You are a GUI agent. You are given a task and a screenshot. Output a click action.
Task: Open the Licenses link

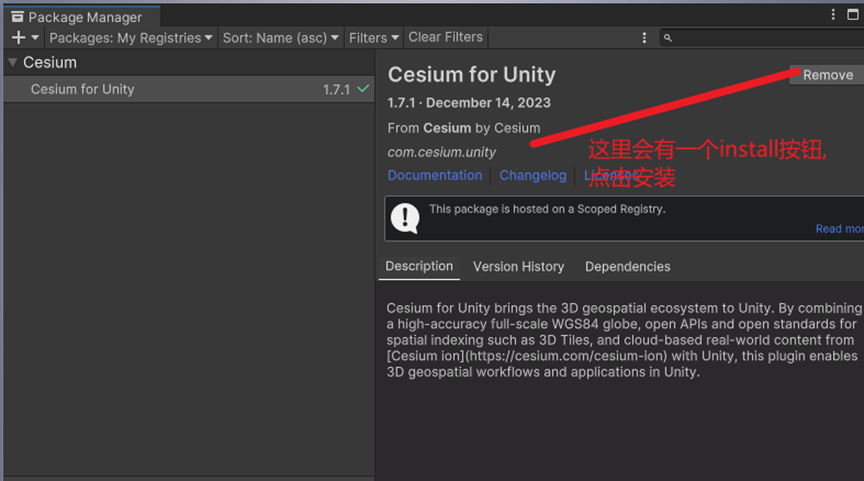coord(612,175)
